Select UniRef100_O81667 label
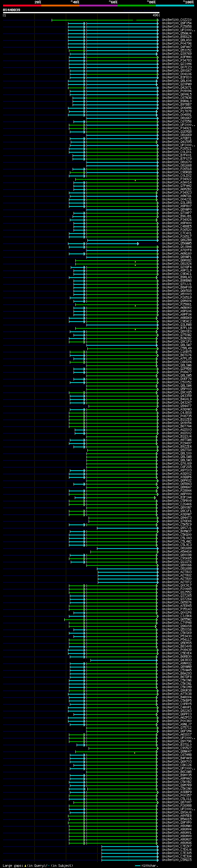Viewport: 197px width, 868px height. tap(177, 118)
